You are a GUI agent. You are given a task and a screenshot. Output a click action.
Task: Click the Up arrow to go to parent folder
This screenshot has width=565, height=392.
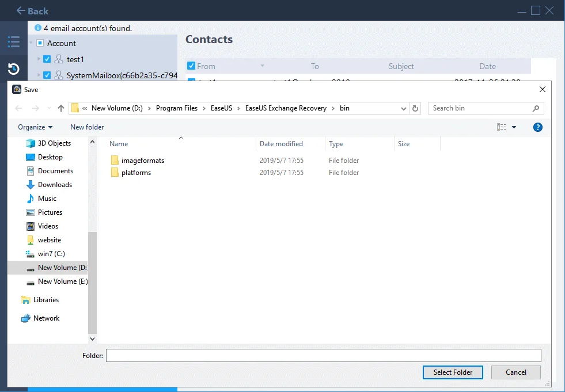(x=60, y=108)
